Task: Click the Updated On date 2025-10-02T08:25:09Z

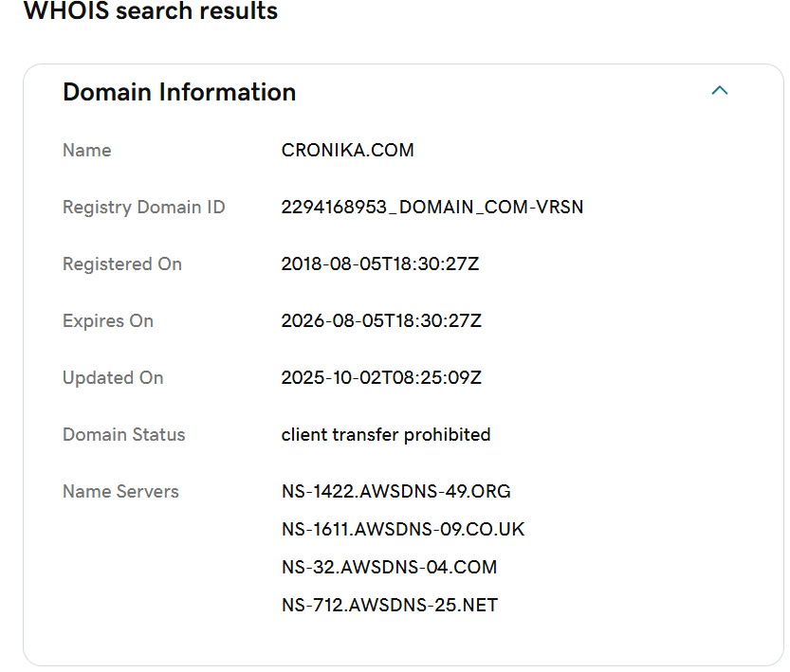Action: coord(381,377)
